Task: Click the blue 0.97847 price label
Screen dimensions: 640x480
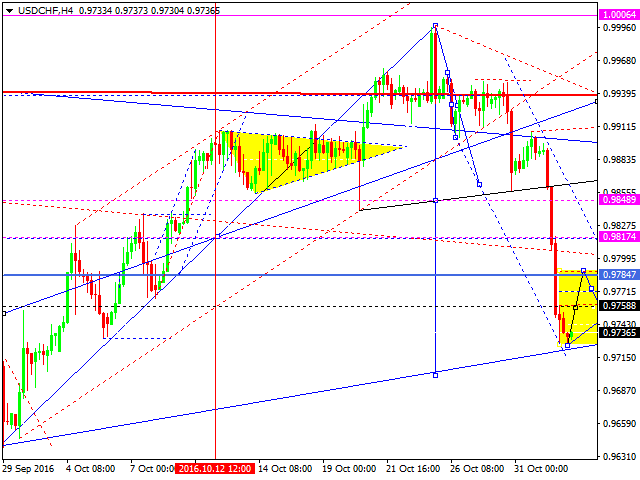Action: tap(618, 274)
